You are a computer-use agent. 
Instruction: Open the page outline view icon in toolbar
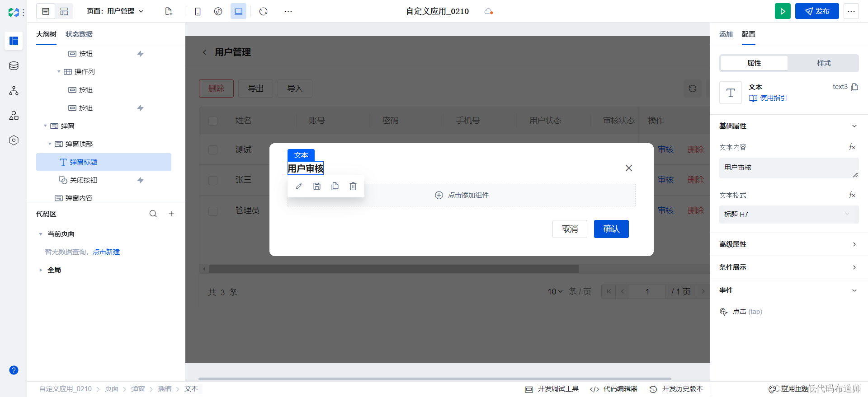46,11
